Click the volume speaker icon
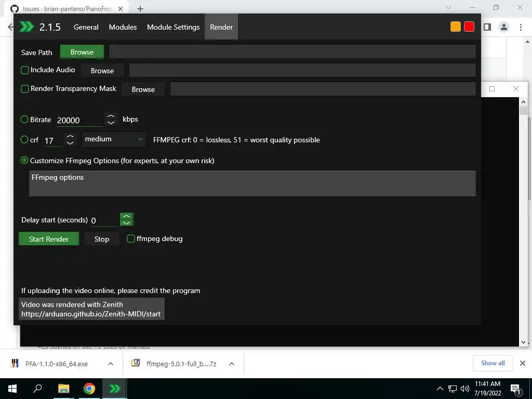This screenshot has width=532, height=399. pyautogui.click(x=465, y=389)
